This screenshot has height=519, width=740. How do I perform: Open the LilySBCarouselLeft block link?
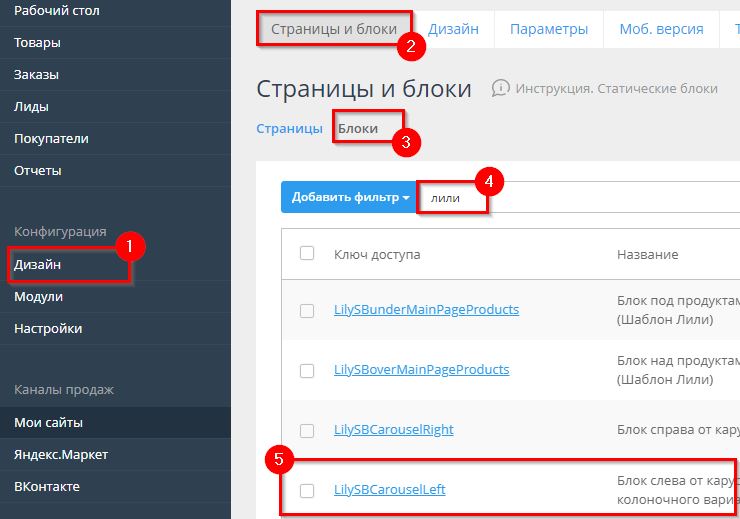coord(389,490)
